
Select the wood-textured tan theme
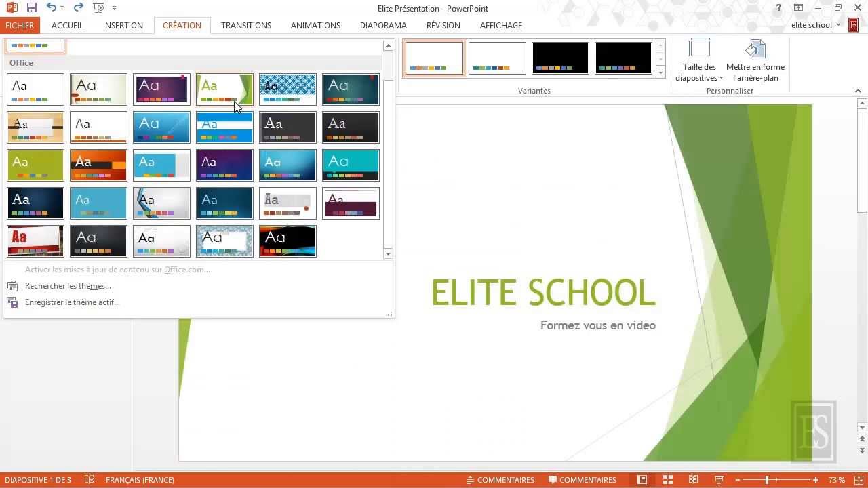(x=35, y=127)
